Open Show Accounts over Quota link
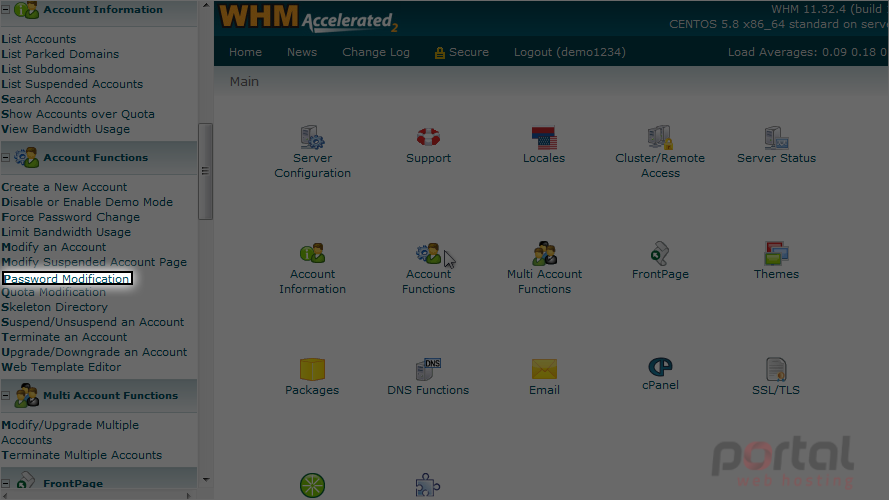The width and height of the screenshot is (889, 500). tap(78, 114)
